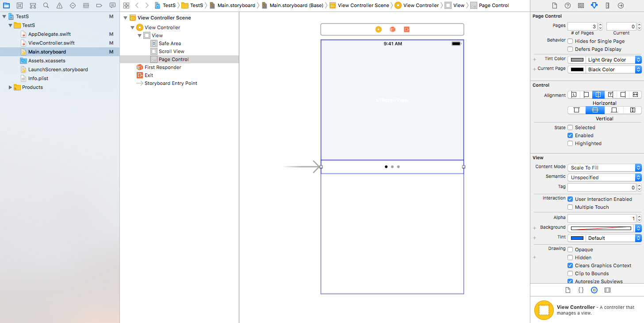Uncheck the Enabled state checkbox
Screen dimensions: 644x323
(x=570, y=135)
